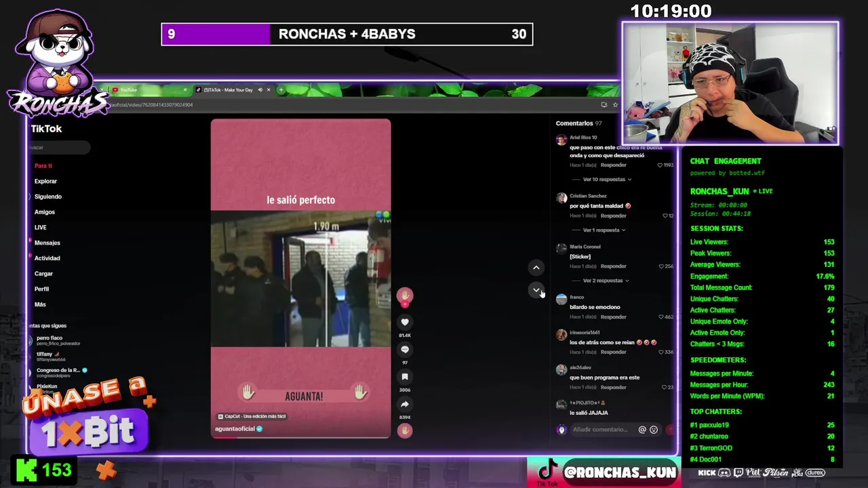The height and width of the screenshot is (488, 868).
Task: Like the video with the heart icon
Action: (x=405, y=323)
